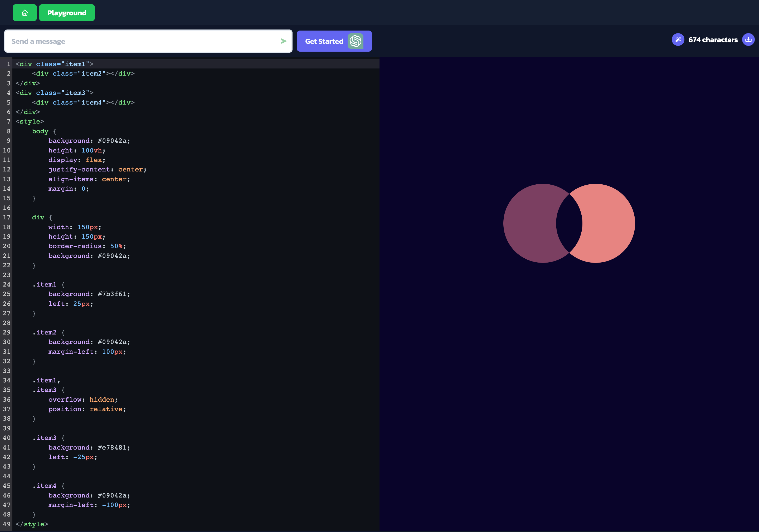
Task: Click the .item4 selector line
Action: pos(48,486)
